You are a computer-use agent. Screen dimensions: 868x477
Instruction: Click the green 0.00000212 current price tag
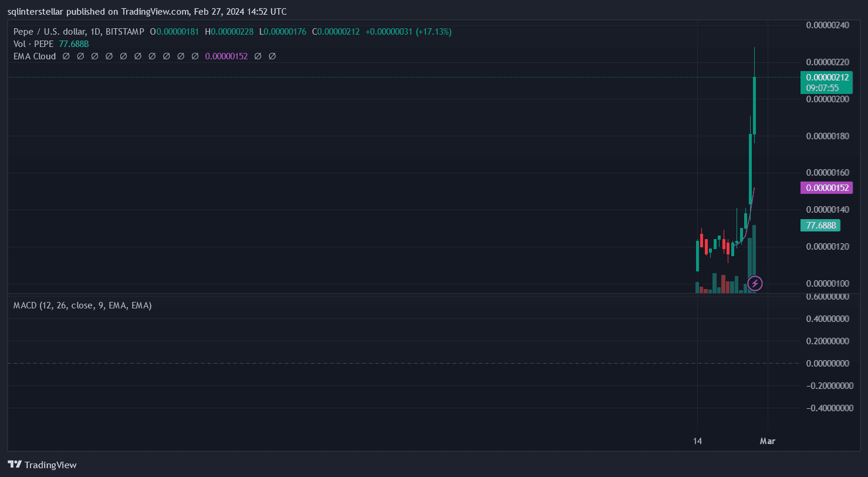point(826,77)
